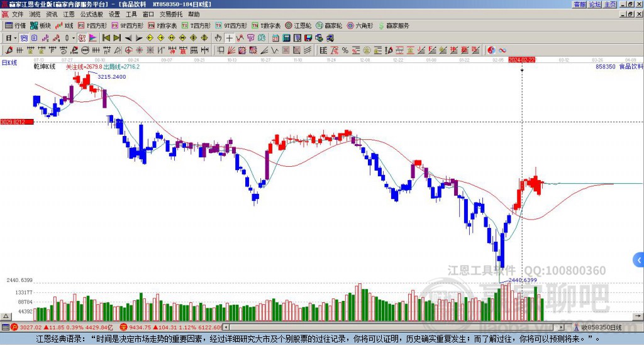Expand the candlestick style dropdown arrow
Viewport: 644px width, 345px height.
74,38
